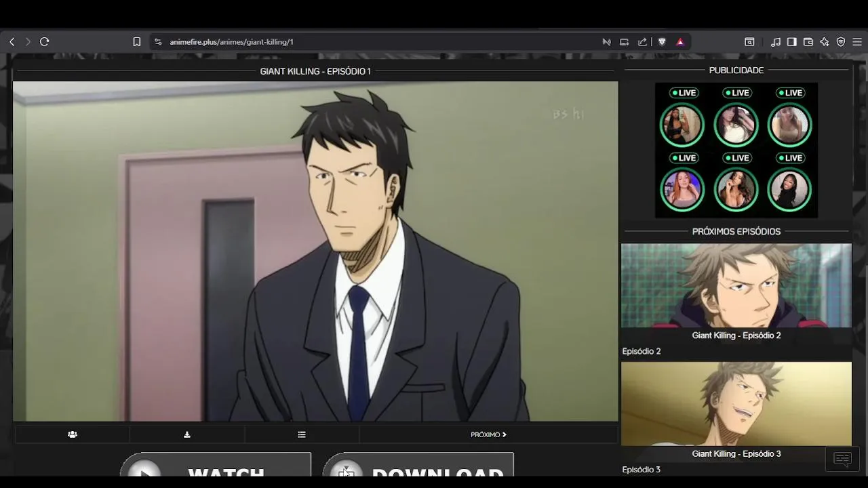
Task: Click the video player showing Giant Killing episode 1
Action: pos(315,251)
